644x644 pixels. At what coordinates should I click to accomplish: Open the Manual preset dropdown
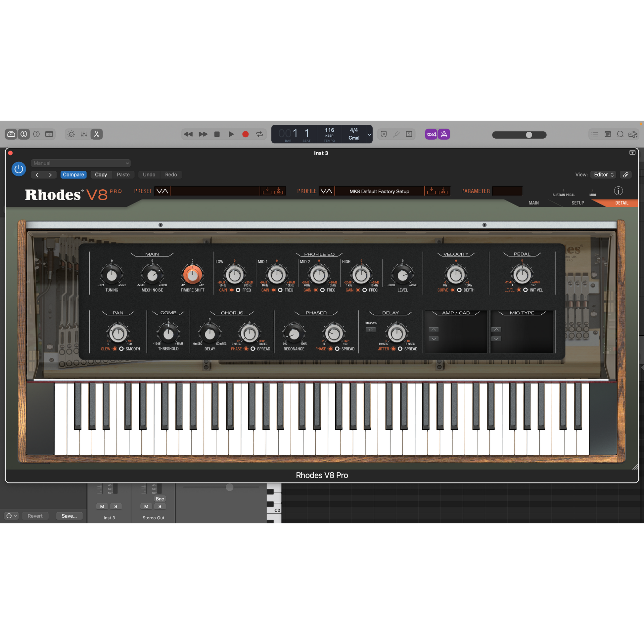[x=81, y=163]
